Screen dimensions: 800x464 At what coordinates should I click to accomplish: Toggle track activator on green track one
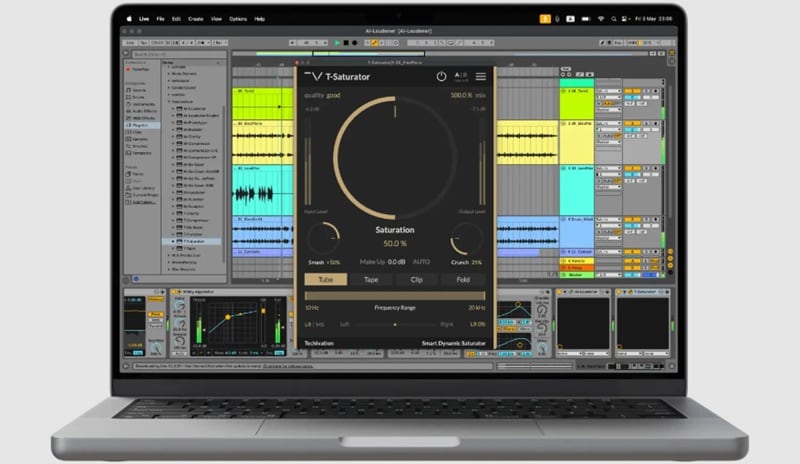point(632,91)
